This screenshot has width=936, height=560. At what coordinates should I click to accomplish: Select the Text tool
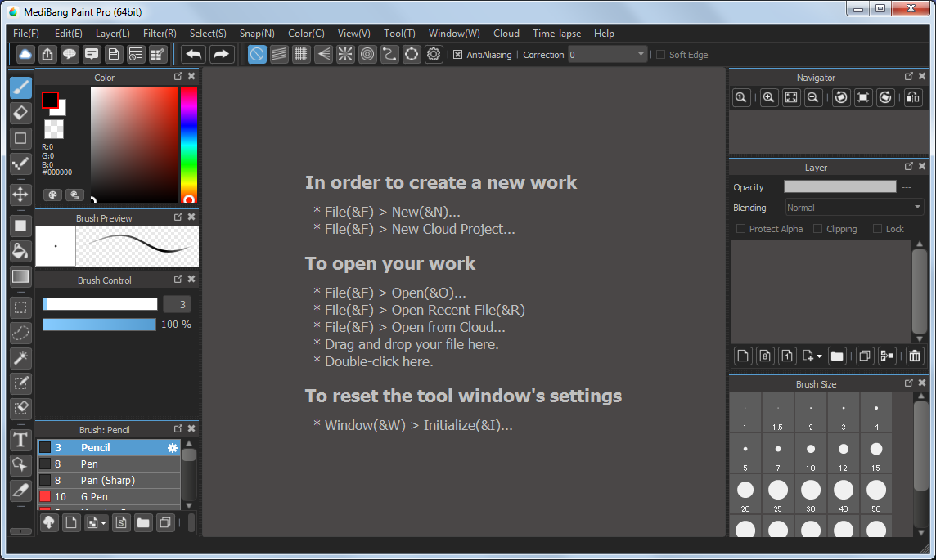click(x=20, y=440)
